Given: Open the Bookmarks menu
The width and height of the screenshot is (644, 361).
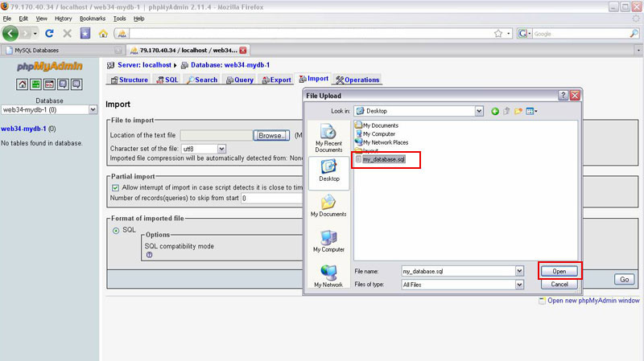Looking at the screenshot, I should [x=93, y=18].
